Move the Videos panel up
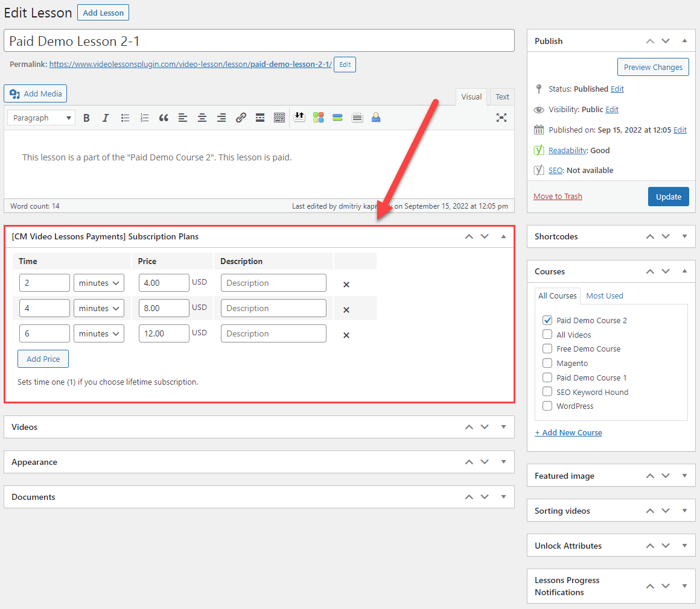Viewport: 700px width, 609px height. click(469, 427)
